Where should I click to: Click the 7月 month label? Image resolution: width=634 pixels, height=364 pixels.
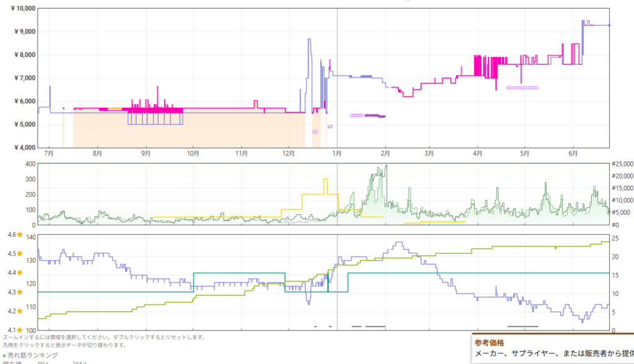tap(49, 154)
